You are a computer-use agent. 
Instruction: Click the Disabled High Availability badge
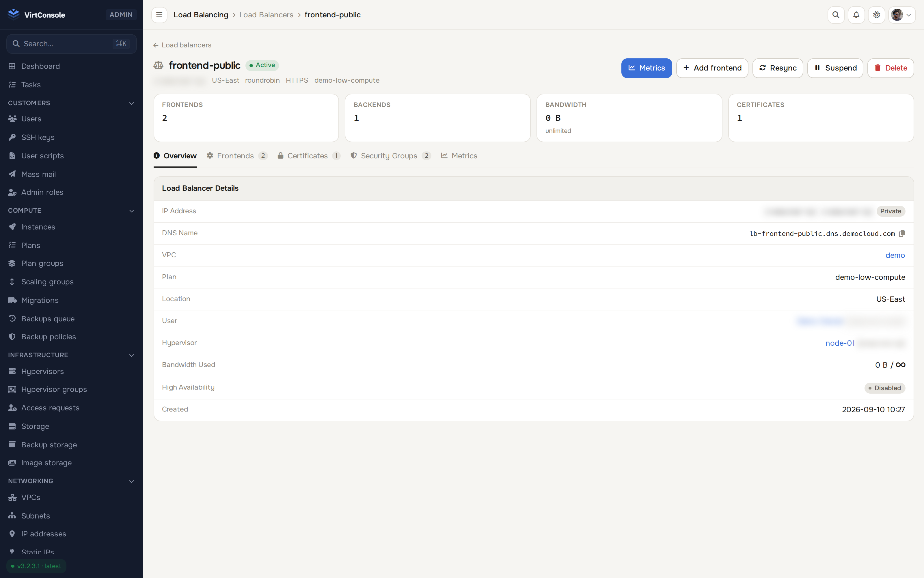point(885,388)
